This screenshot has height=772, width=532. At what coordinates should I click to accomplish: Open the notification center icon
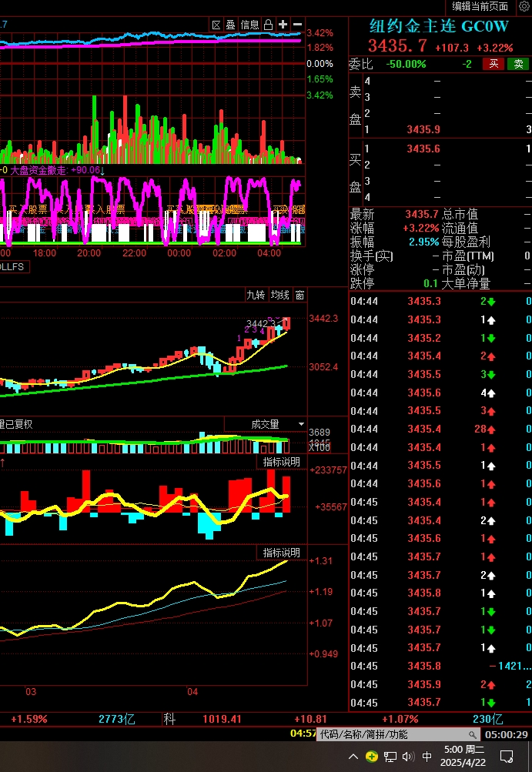[x=507, y=757]
